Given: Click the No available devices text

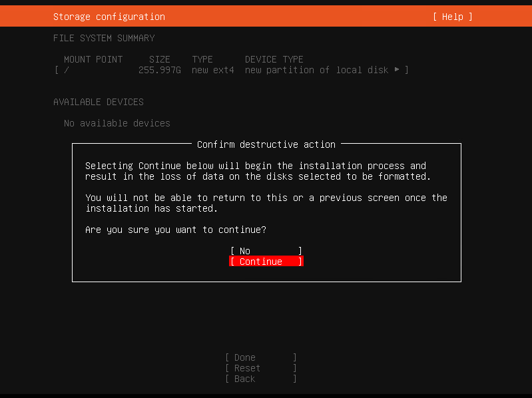Looking at the screenshot, I should (117, 123).
